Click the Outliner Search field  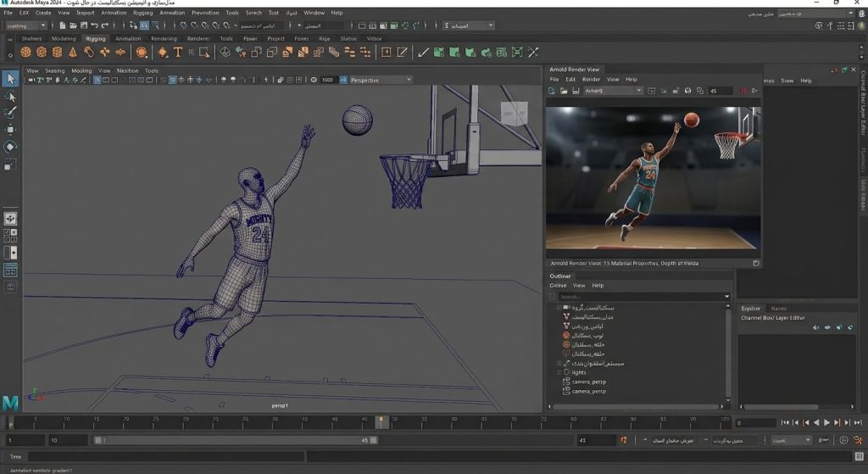pyautogui.click(x=641, y=297)
